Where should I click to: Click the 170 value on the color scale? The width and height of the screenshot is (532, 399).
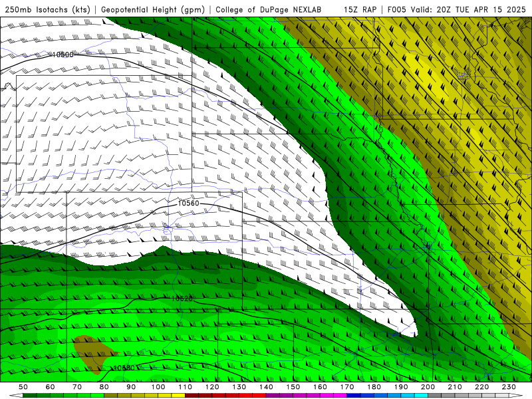347,387
